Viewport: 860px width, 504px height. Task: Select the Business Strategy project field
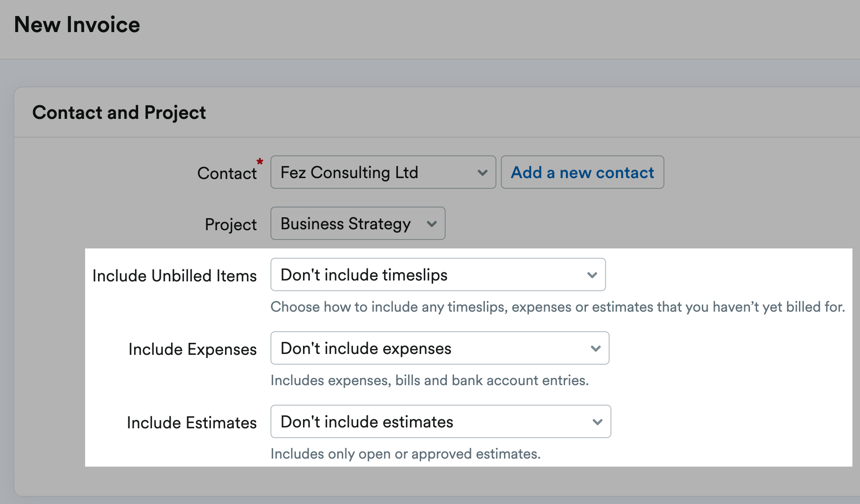point(357,224)
